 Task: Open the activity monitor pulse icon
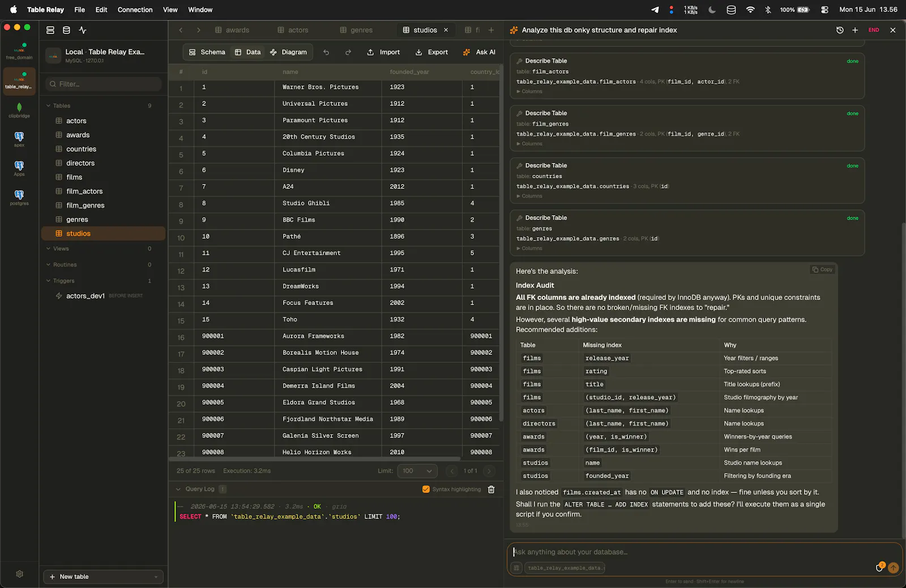[83, 30]
